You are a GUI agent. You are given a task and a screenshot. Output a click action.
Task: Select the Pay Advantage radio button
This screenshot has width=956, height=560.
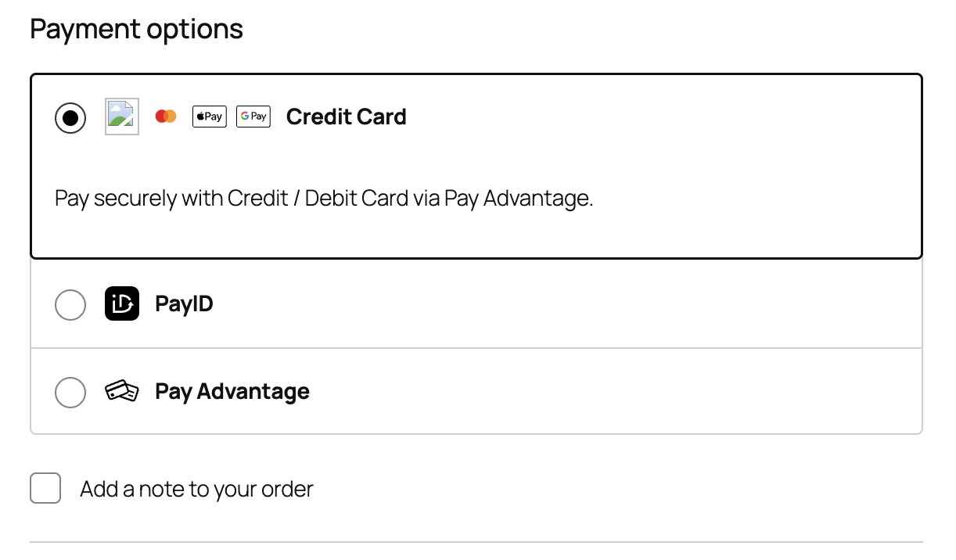(x=70, y=392)
